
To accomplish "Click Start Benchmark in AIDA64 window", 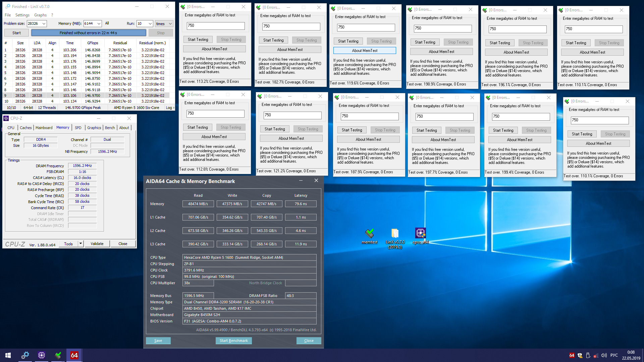I will tap(233, 341).
